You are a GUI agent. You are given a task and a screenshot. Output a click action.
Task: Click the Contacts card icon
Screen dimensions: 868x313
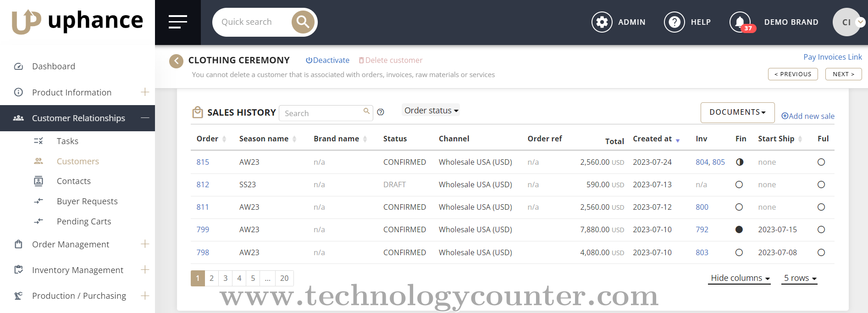(x=39, y=181)
